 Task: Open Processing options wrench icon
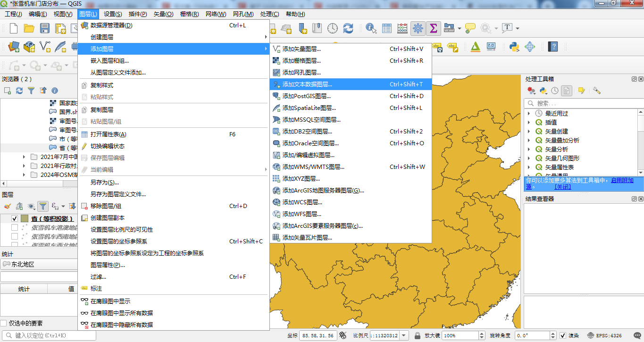(x=597, y=91)
